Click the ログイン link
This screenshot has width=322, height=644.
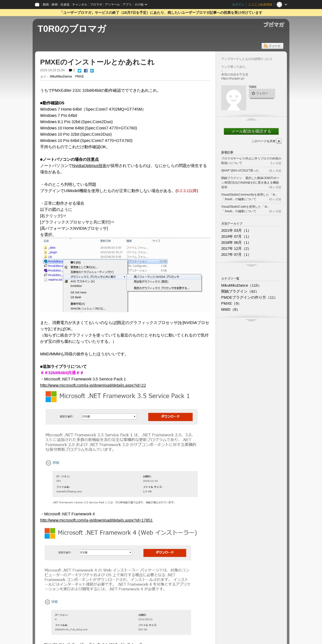238,5
